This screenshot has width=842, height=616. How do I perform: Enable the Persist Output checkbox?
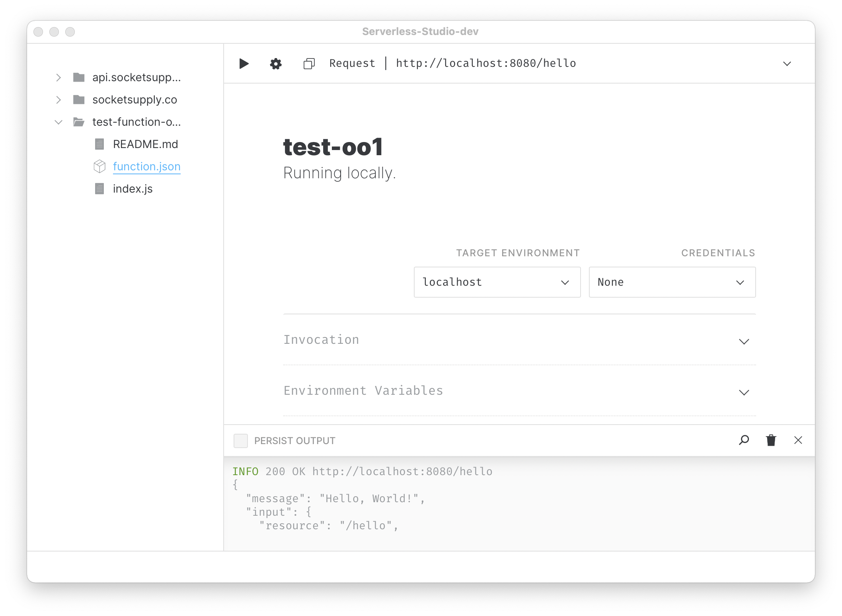pyautogui.click(x=240, y=441)
